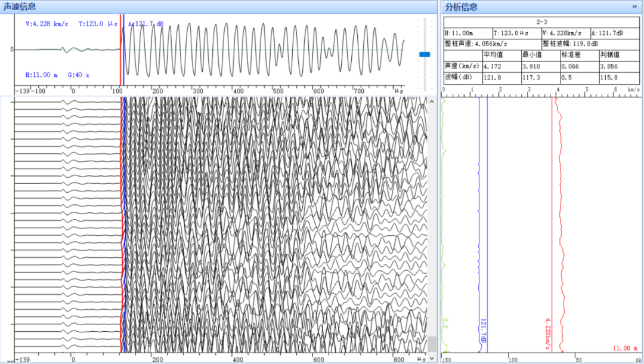Click the T:123.0 μs readout above the waveform
644x364 pixels.
tap(98, 24)
